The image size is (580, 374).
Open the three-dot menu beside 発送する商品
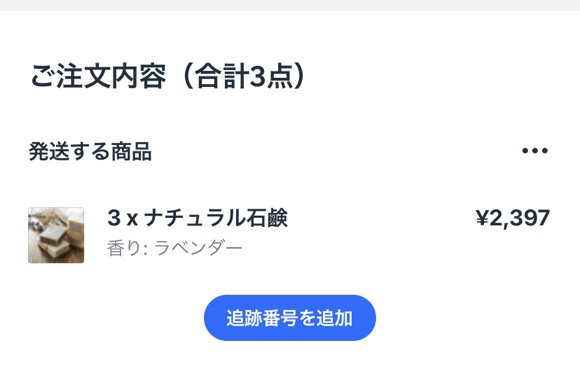pos(535,151)
